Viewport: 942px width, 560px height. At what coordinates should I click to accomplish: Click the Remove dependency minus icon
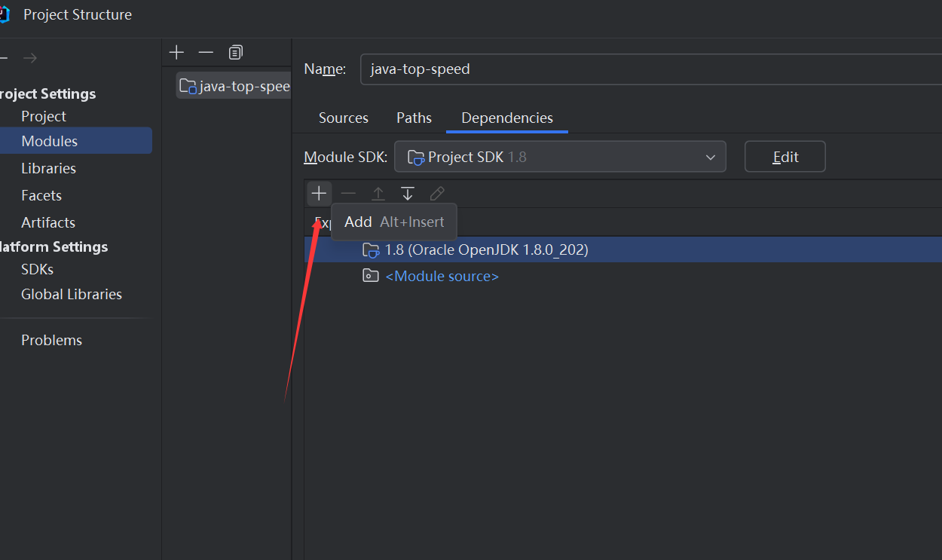pyautogui.click(x=348, y=194)
